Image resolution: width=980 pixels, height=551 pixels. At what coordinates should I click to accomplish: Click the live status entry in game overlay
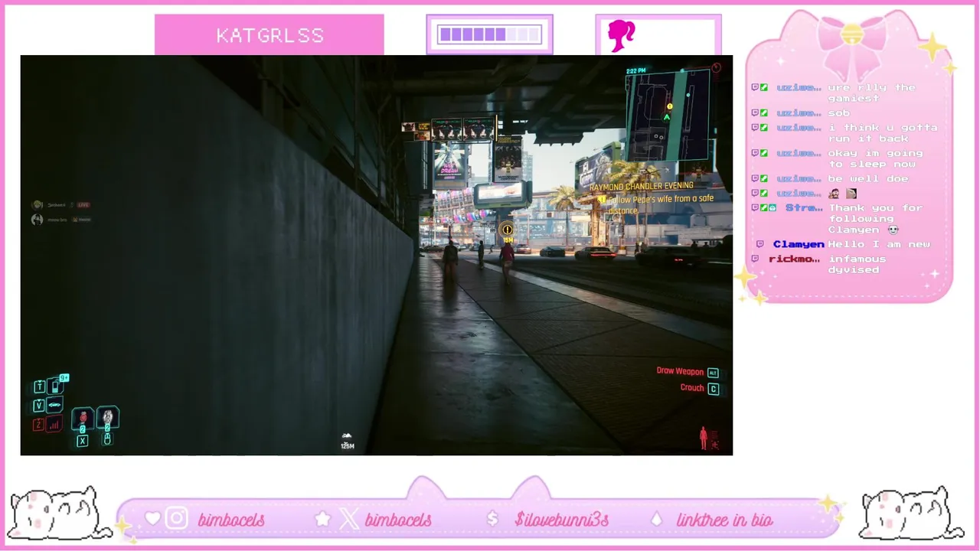pyautogui.click(x=61, y=204)
